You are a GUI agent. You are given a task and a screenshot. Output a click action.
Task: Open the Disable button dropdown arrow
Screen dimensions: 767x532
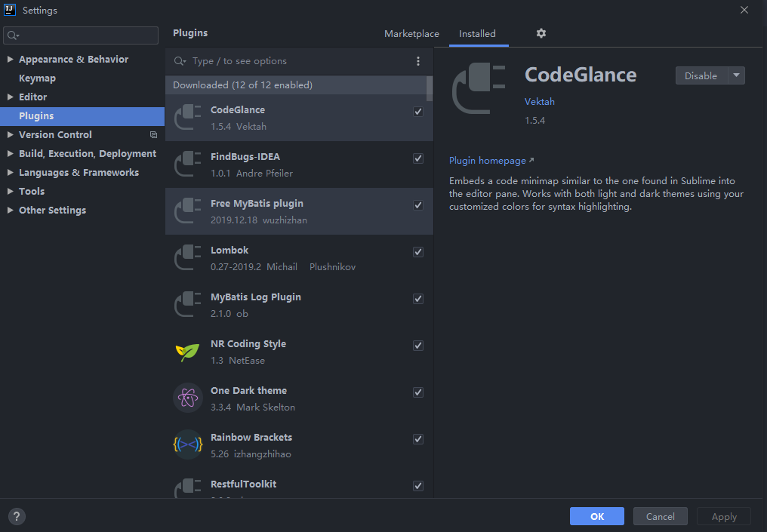736,75
